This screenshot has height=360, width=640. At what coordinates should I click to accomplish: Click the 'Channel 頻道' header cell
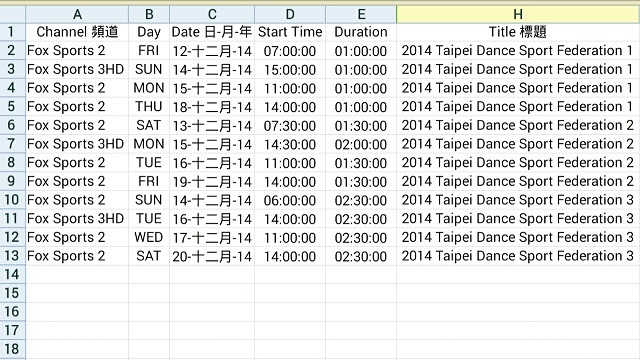click(77, 32)
